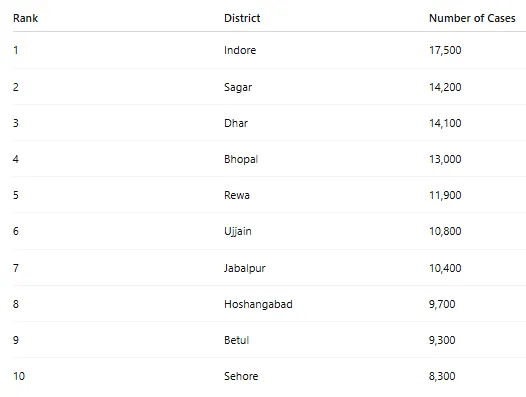Select the Betul district cell

click(236, 340)
